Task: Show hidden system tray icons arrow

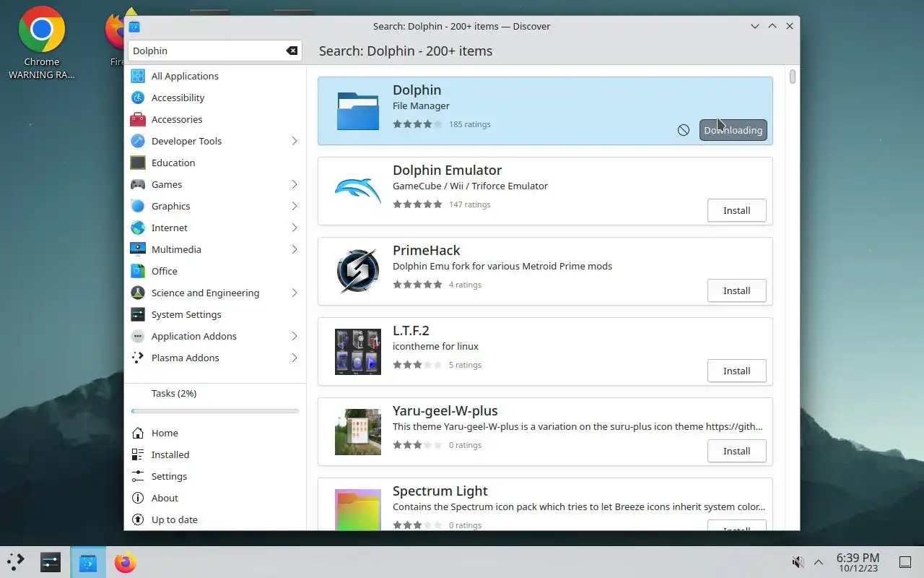Action: pyautogui.click(x=819, y=562)
